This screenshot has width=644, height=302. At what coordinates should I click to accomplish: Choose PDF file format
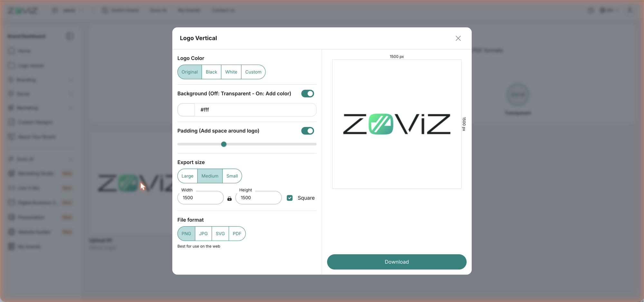click(x=237, y=233)
